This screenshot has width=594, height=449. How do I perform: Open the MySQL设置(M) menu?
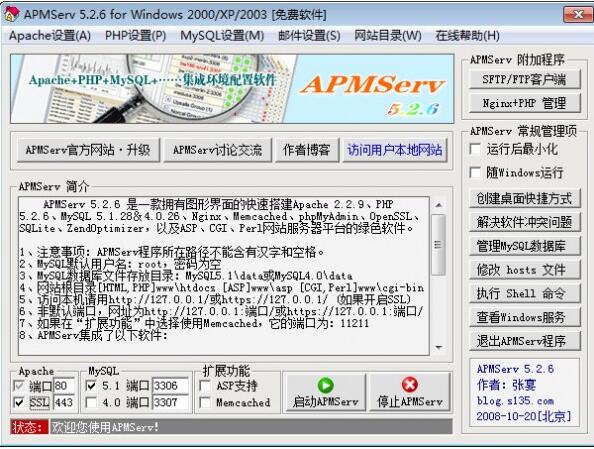222,36
